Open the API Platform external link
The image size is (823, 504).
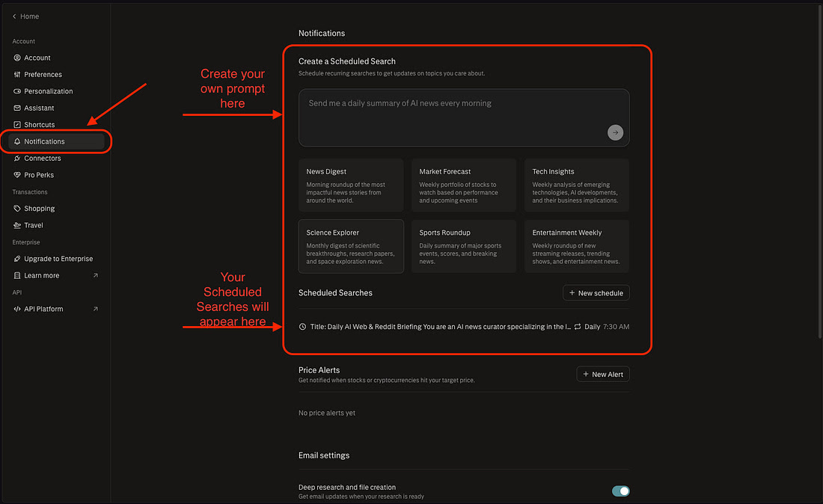95,309
